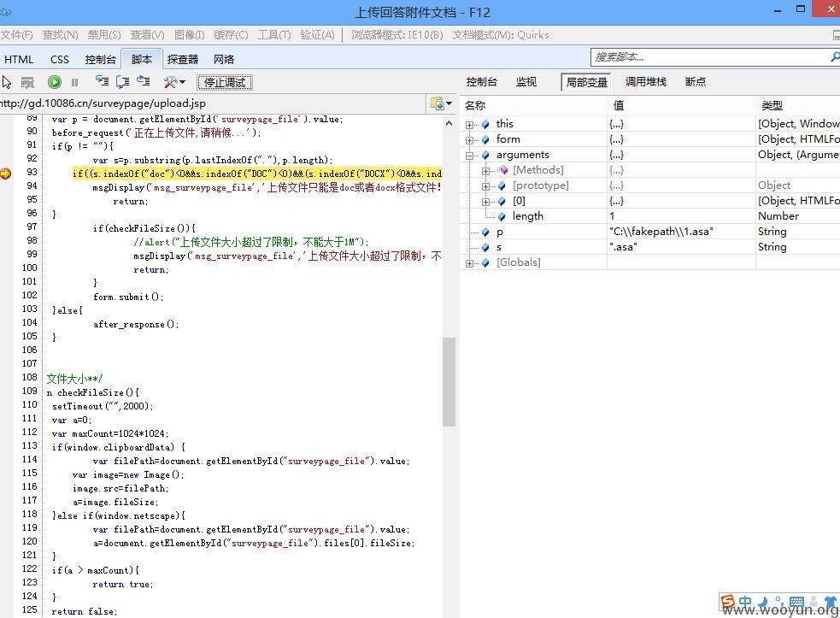
Task: Select the 局部变量 tab
Action: (586, 82)
